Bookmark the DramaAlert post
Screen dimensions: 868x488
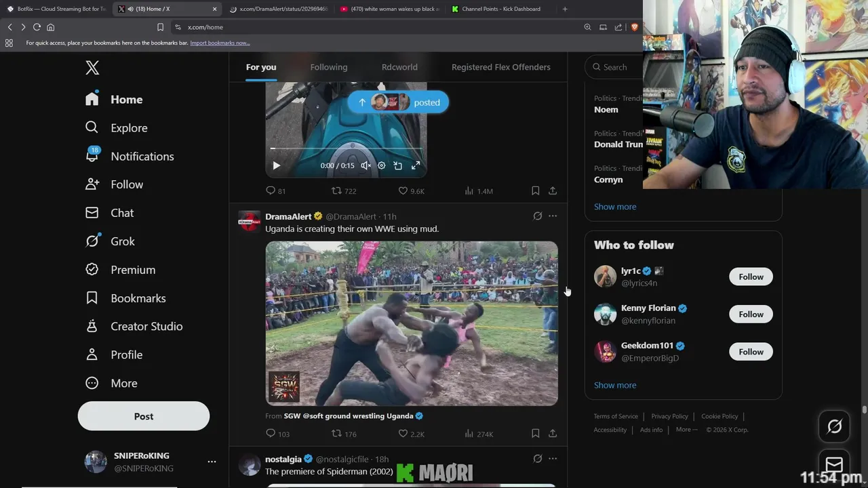(x=535, y=434)
